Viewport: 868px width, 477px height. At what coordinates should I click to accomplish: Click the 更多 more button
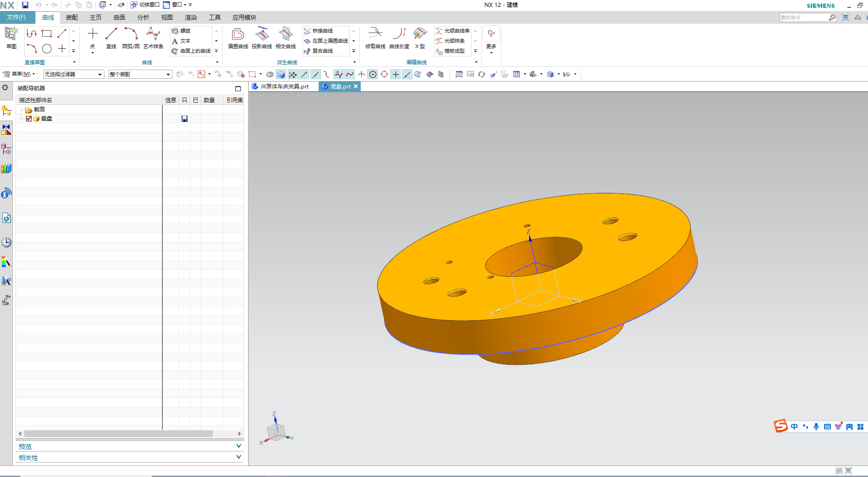coord(491,40)
